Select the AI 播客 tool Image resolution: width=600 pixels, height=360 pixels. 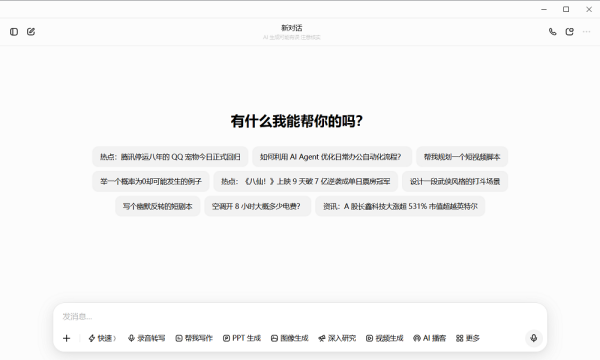pyautogui.click(x=430, y=338)
